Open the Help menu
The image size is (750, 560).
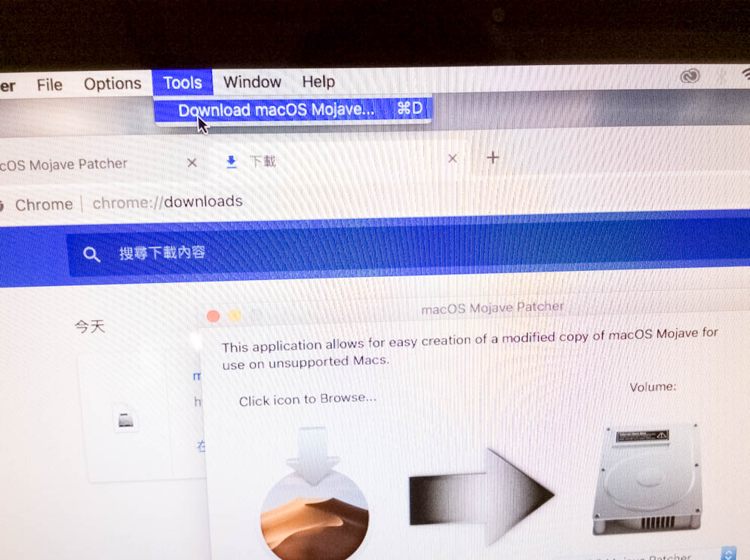coord(318,82)
